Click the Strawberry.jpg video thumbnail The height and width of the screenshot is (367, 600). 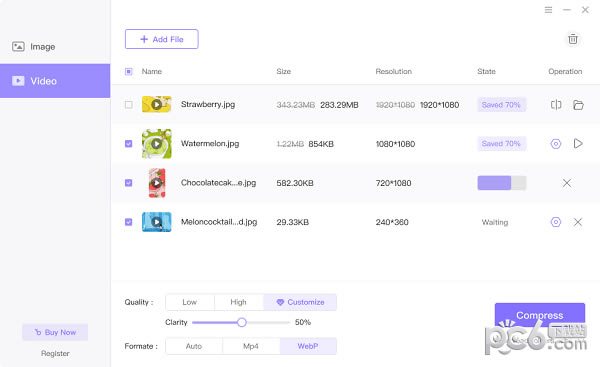[157, 104]
